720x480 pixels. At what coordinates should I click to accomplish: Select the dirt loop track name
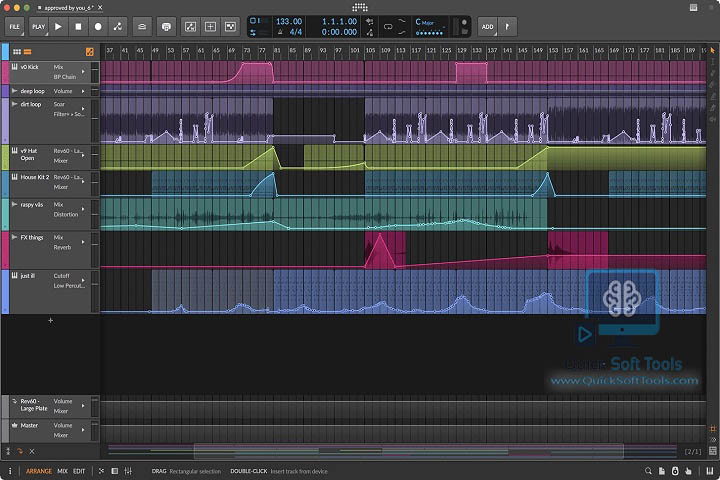[31, 104]
